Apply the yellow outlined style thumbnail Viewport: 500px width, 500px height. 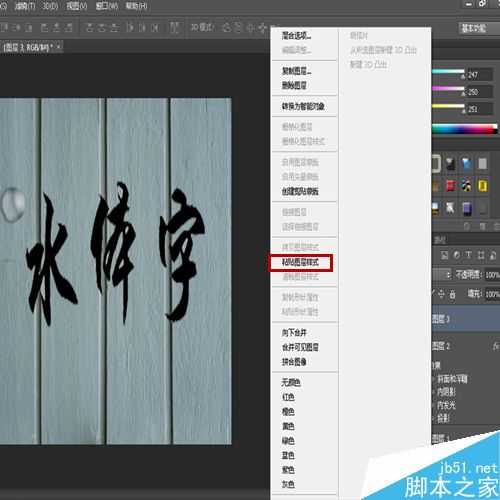[x=482, y=186]
